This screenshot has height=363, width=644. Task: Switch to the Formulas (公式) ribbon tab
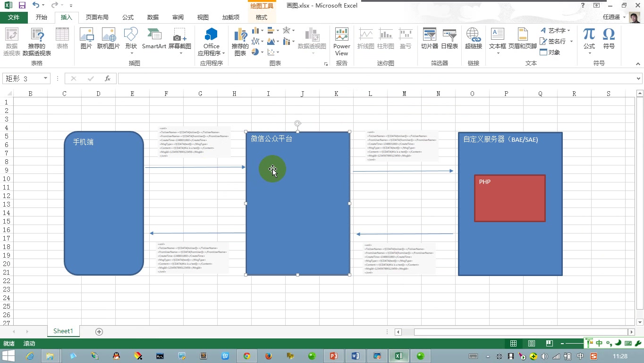tap(128, 17)
